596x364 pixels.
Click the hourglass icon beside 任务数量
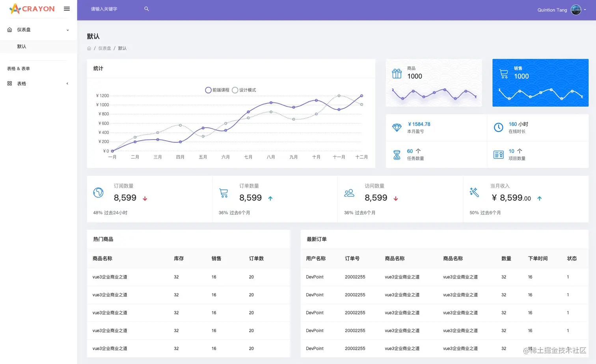pos(397,155)
